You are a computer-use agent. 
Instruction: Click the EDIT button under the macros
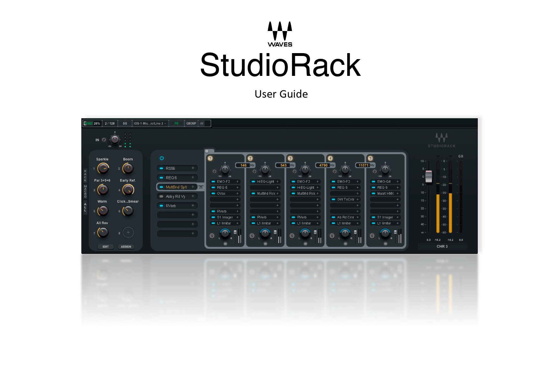pyautogui.click(x=106, y=247)
